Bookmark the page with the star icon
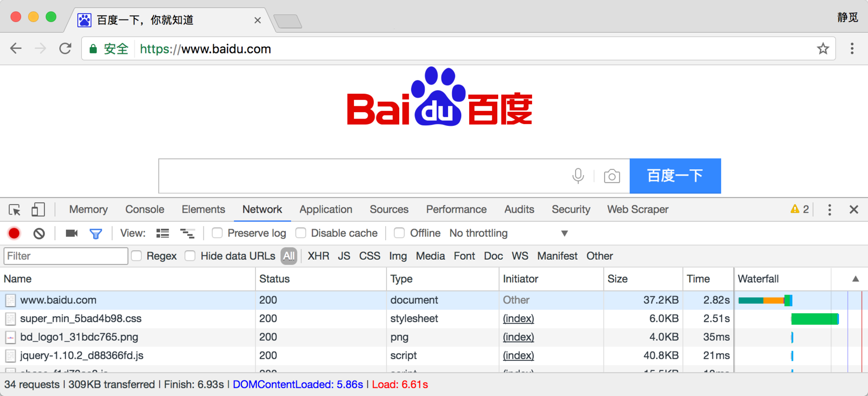868x396 pixels. coord(823,48)
